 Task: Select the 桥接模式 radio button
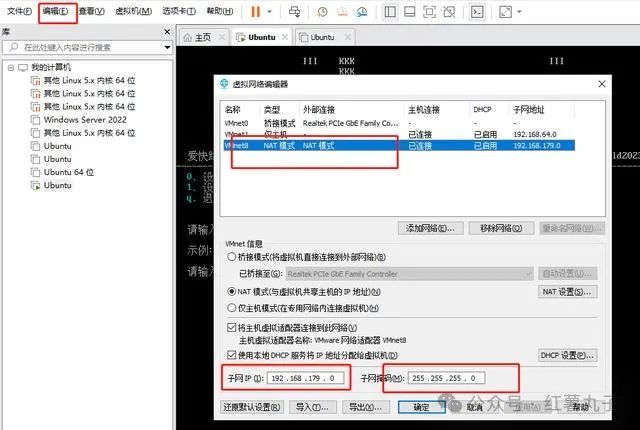click(231, 257)
